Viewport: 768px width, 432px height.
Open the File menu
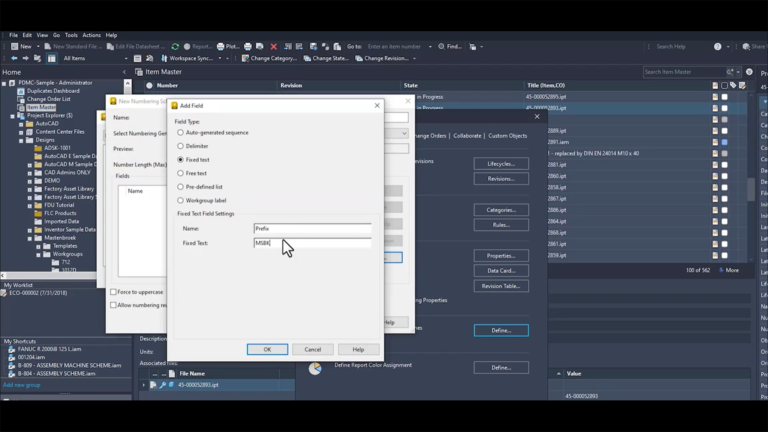point(13,35)
